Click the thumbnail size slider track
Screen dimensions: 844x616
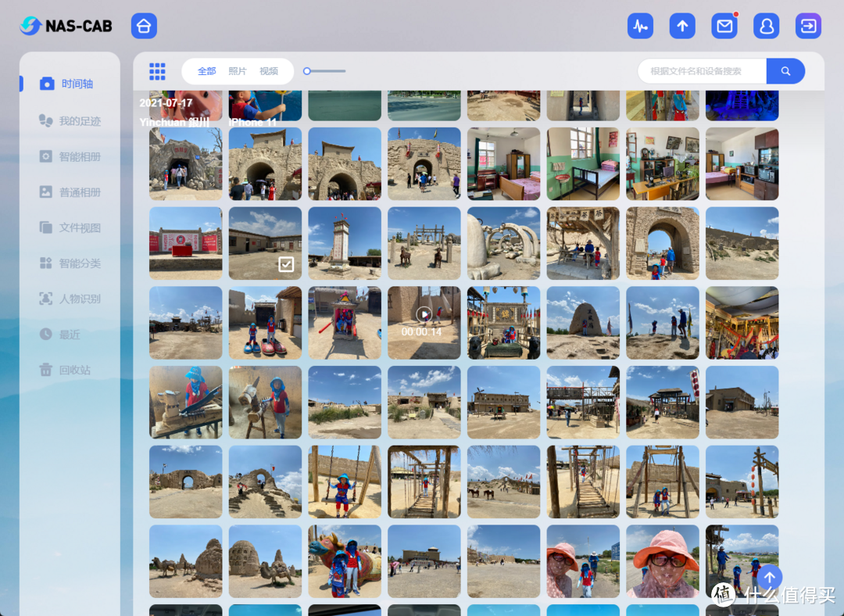click(x=327, y=71)
